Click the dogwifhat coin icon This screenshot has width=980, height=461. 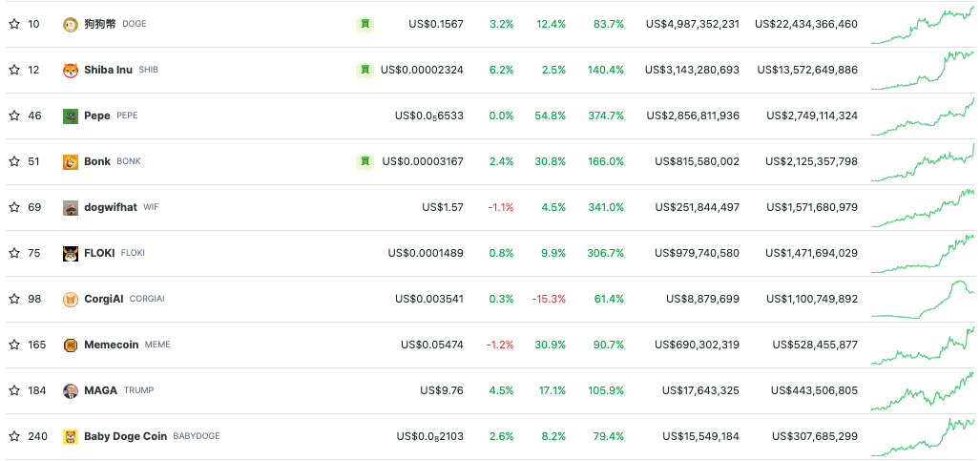[71, 207]
